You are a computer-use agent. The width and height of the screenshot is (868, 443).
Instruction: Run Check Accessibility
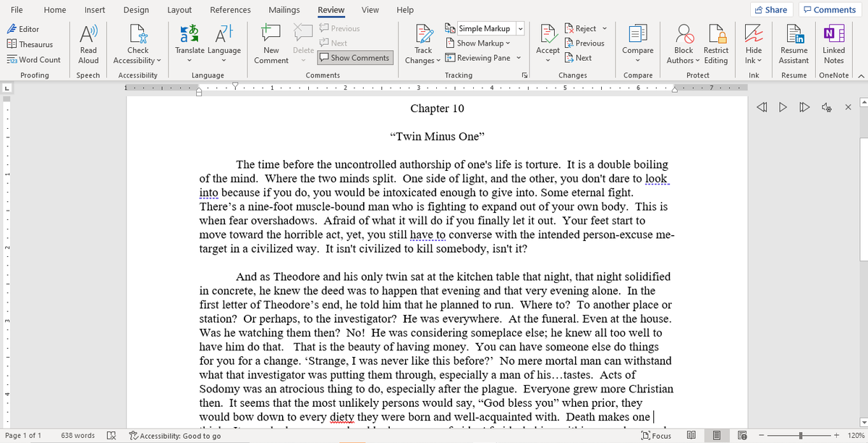(x=137, y=43)
